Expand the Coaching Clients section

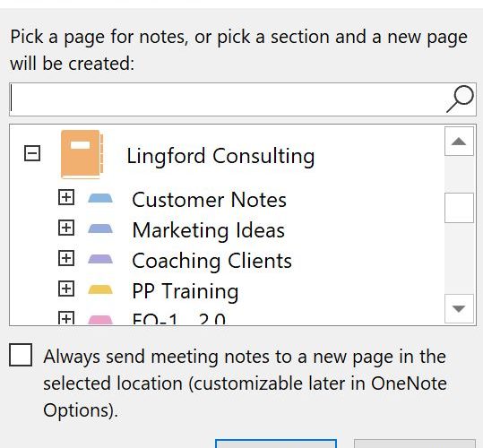tap(66, 258)
